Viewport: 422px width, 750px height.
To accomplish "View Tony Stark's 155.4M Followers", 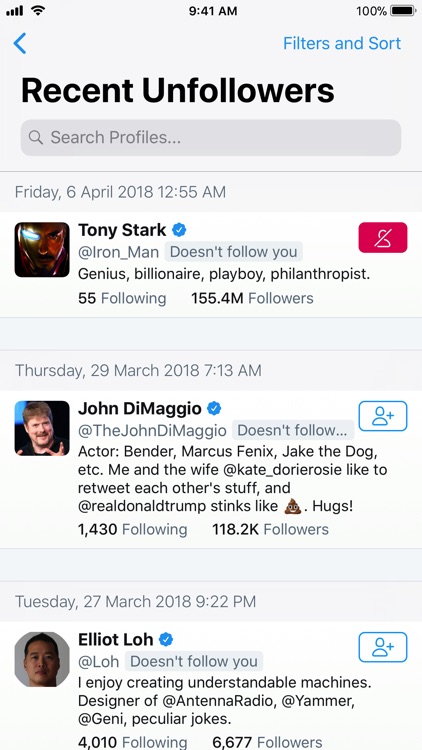I will 252,298.
